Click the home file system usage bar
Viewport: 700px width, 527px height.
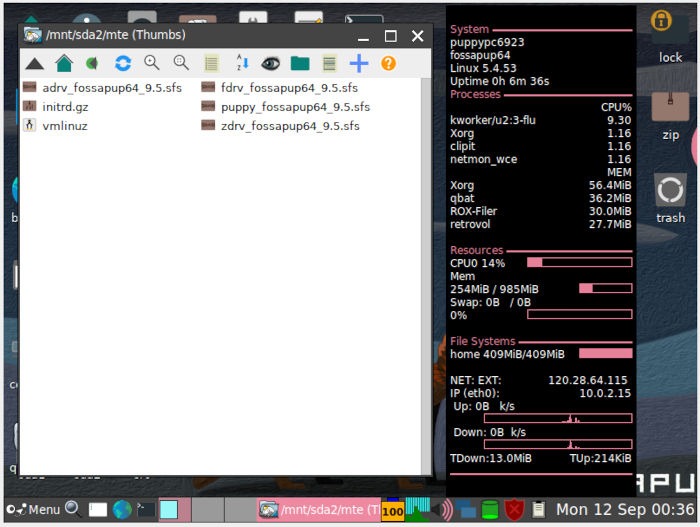coord(605,353)
